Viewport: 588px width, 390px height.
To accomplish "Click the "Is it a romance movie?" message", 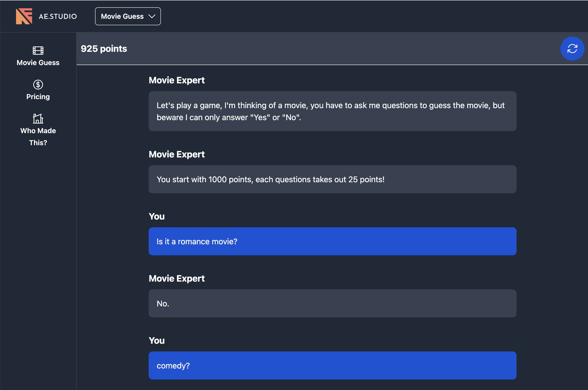I will tap(332, 241).
